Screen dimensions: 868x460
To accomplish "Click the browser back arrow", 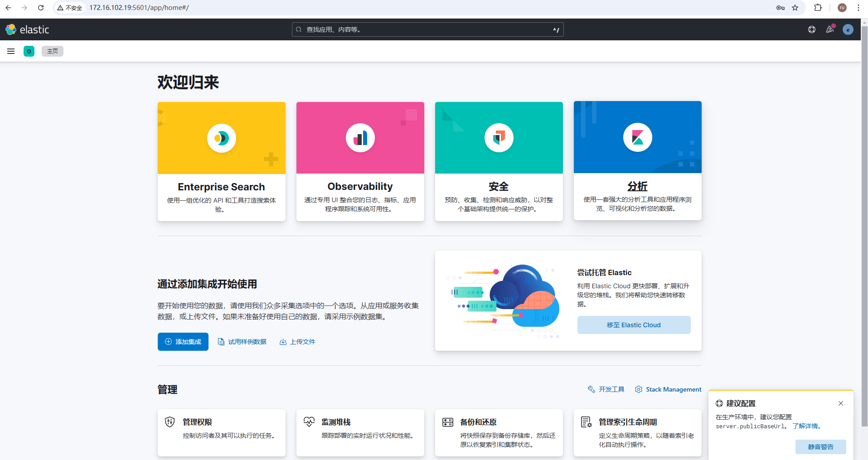I will [8, 8].
